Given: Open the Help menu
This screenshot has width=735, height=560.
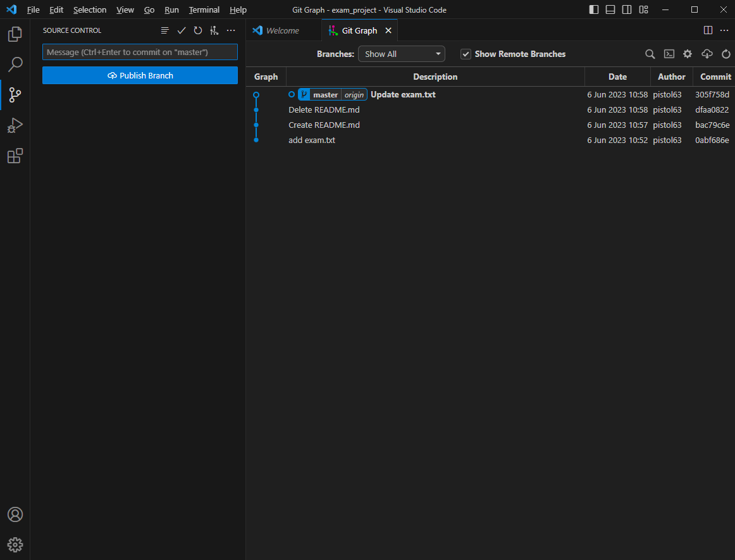Looking at the screenshot, I should 238,10.
